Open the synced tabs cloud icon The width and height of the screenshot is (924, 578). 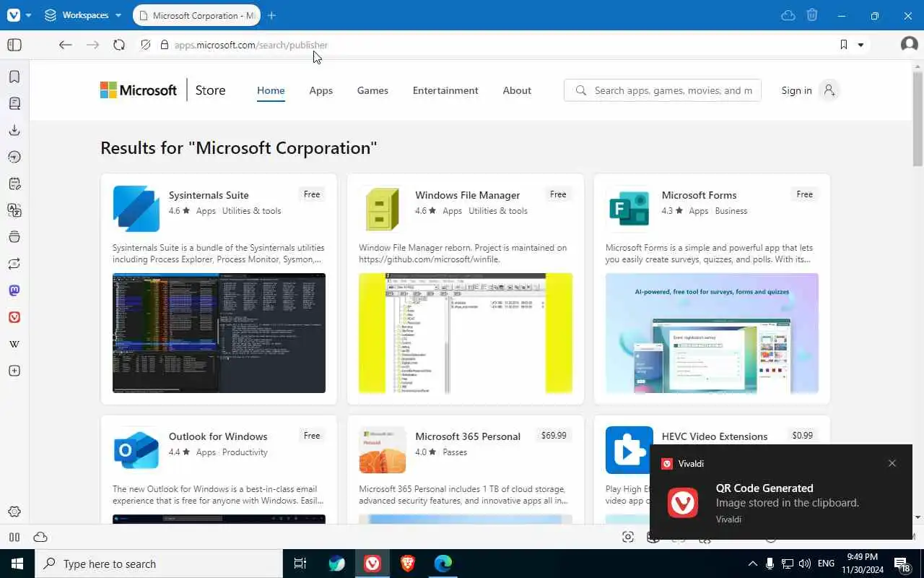[788, 15]
